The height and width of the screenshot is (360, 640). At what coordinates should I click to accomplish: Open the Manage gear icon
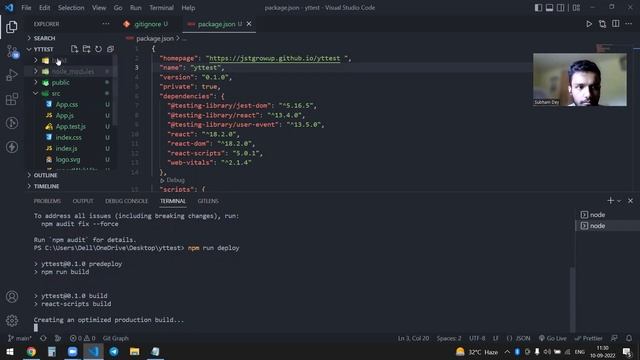(x=12, y=320)
